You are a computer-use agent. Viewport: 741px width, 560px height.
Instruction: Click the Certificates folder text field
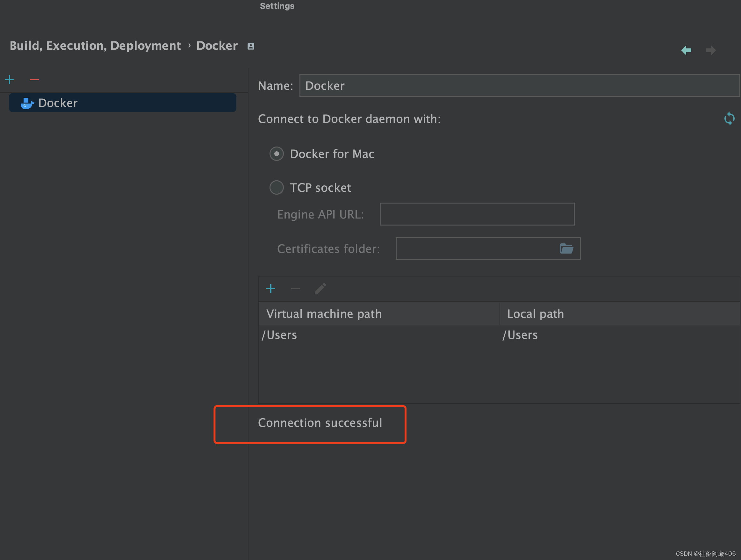tap(476, 248)
